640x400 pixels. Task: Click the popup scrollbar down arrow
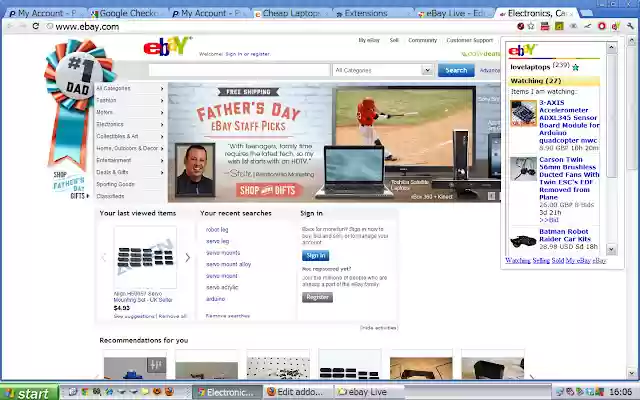[611, 249]
